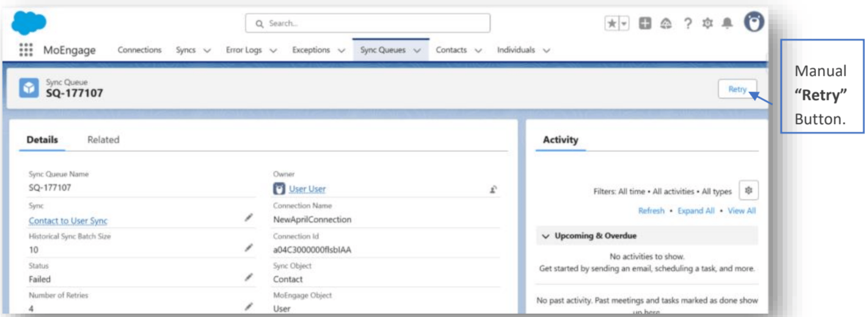Open the Individuals tab
The image size is (868, 317).
(x=516, y=50)
